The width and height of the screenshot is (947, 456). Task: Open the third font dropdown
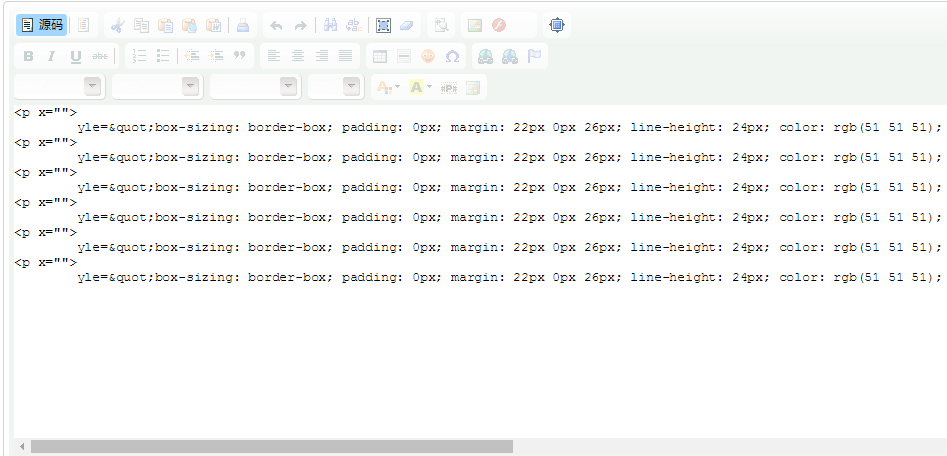click(x=255, y=87)
